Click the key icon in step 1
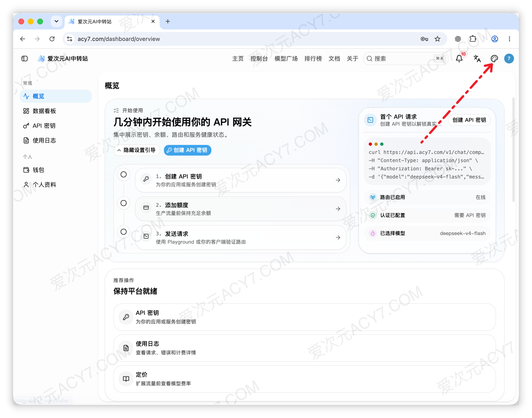 pos(146,179)
